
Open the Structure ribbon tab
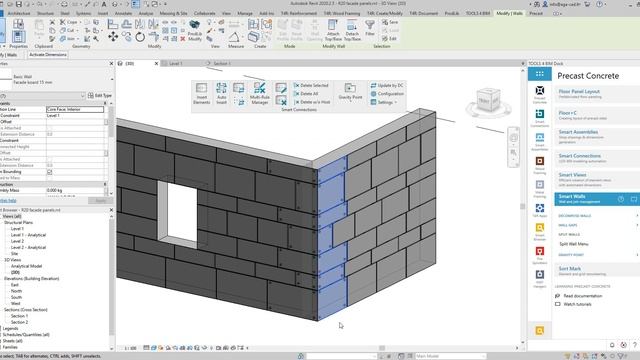[x=45, y=13]
